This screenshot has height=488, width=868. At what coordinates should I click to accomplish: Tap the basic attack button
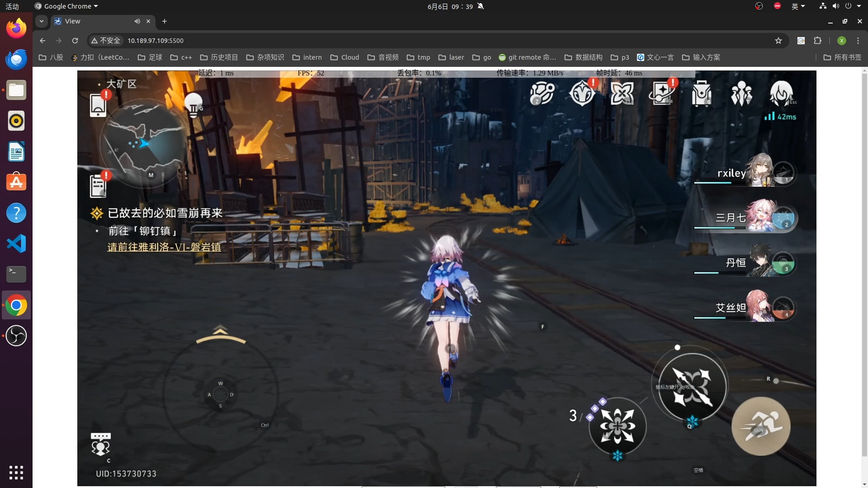691,386
